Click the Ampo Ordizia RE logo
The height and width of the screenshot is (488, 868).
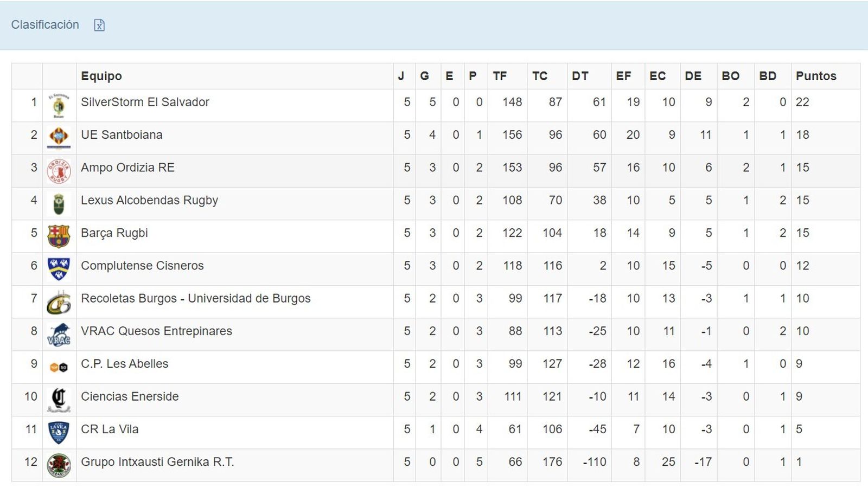tap(59, 171)
